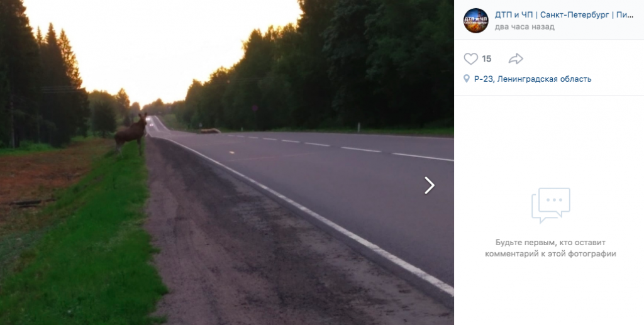Go to next photo with right chevron
Screen dimensions: 644x325
[429, 185]
